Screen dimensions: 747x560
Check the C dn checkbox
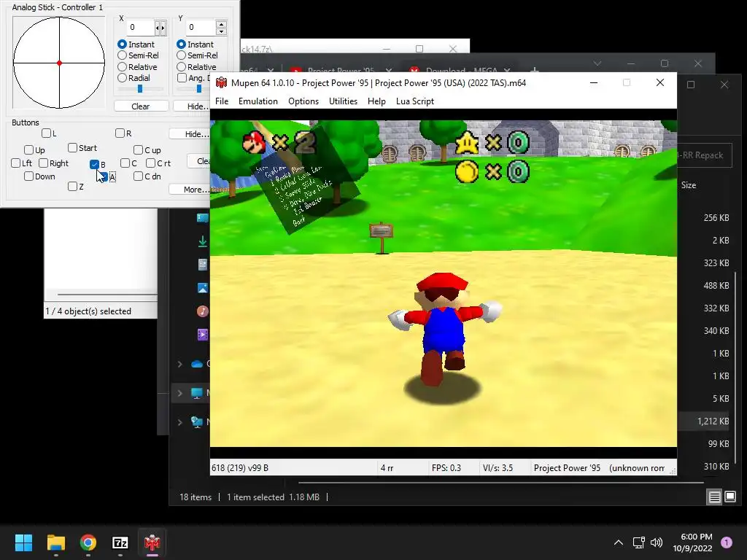138,176
